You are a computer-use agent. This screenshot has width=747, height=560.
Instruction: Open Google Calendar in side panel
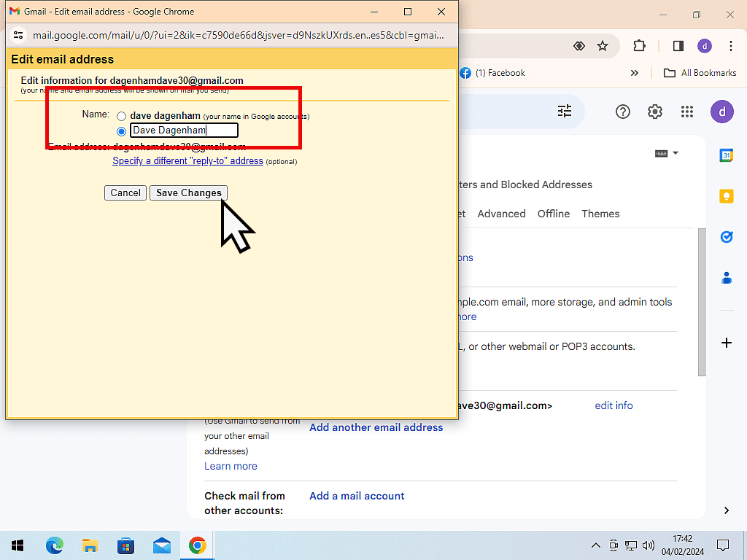point(726,155)
